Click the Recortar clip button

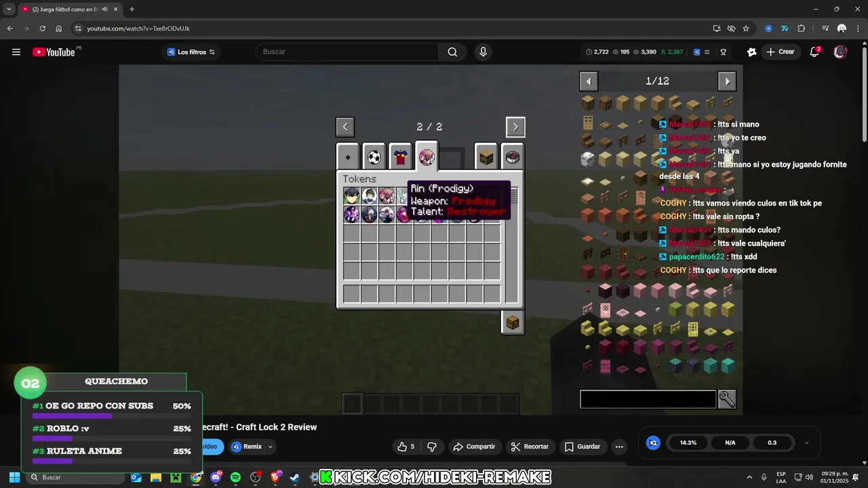(x=530, y=447)
